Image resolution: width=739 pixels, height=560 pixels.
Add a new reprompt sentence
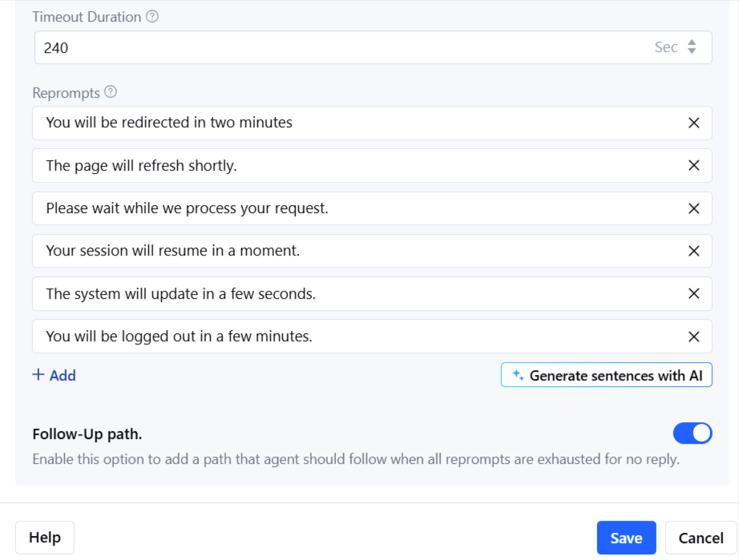[x=54, y=375]
